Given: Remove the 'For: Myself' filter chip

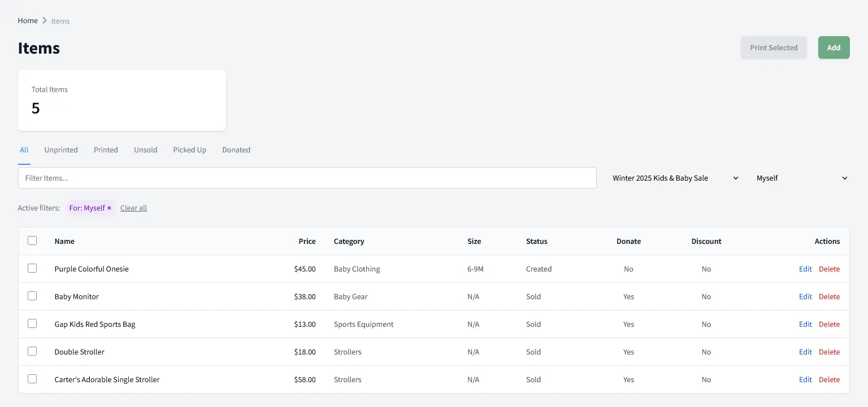Looking at the screenshot, I should tap(109, 208).
